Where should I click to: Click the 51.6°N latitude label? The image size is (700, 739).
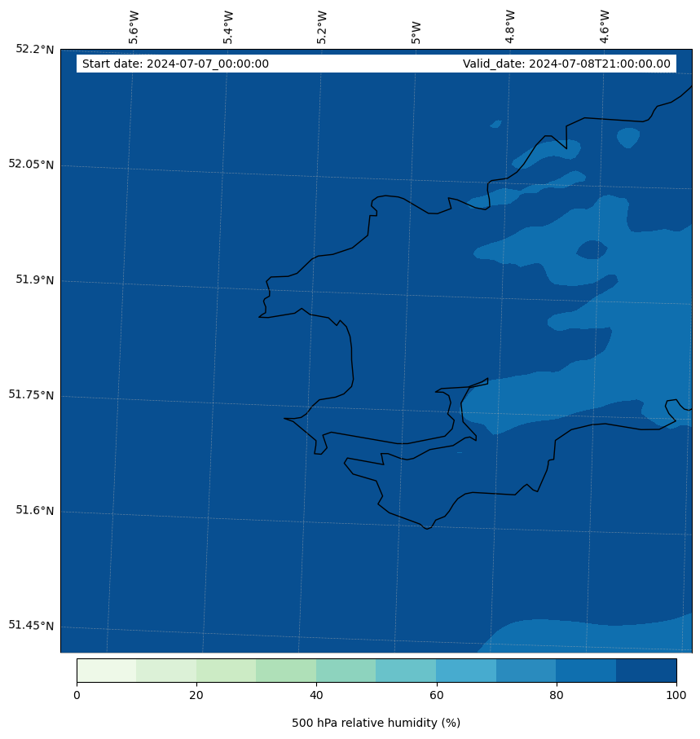pos(35,510)
